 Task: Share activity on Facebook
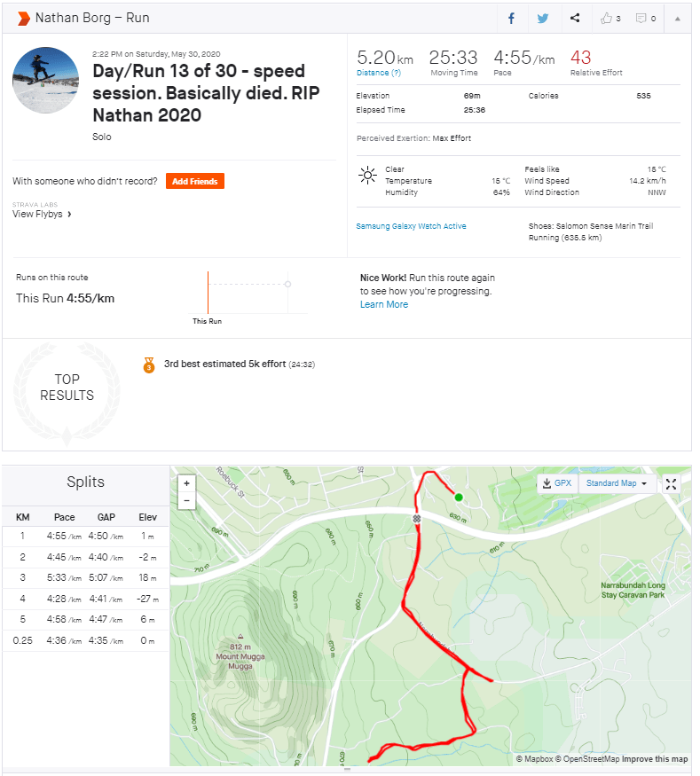coord(512,18)
